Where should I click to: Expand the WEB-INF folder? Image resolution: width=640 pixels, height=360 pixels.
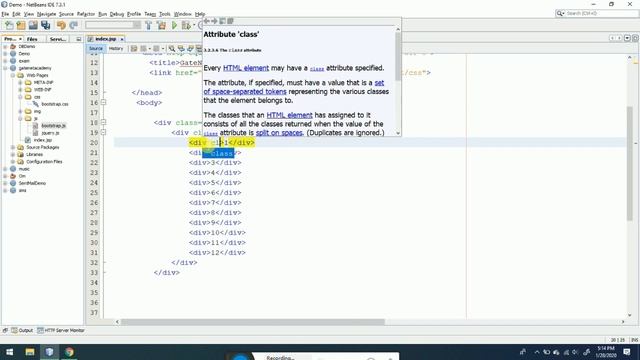(x=20, y=90)
